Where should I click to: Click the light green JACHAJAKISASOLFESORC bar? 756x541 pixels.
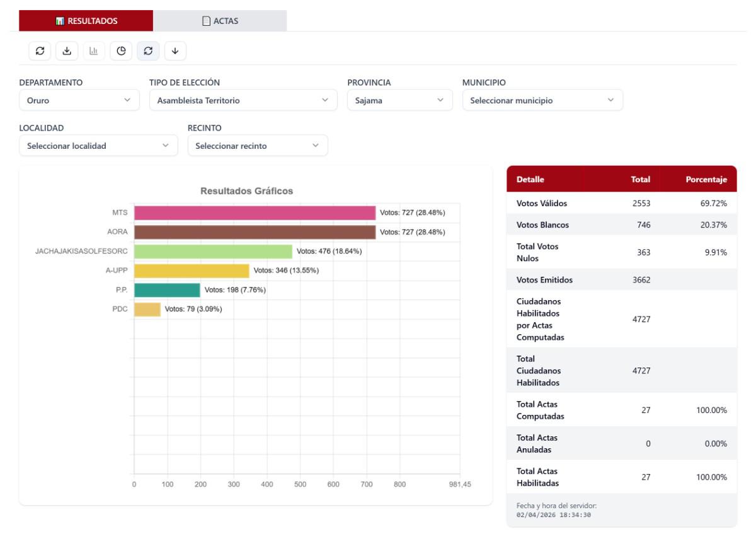(213, 252)
